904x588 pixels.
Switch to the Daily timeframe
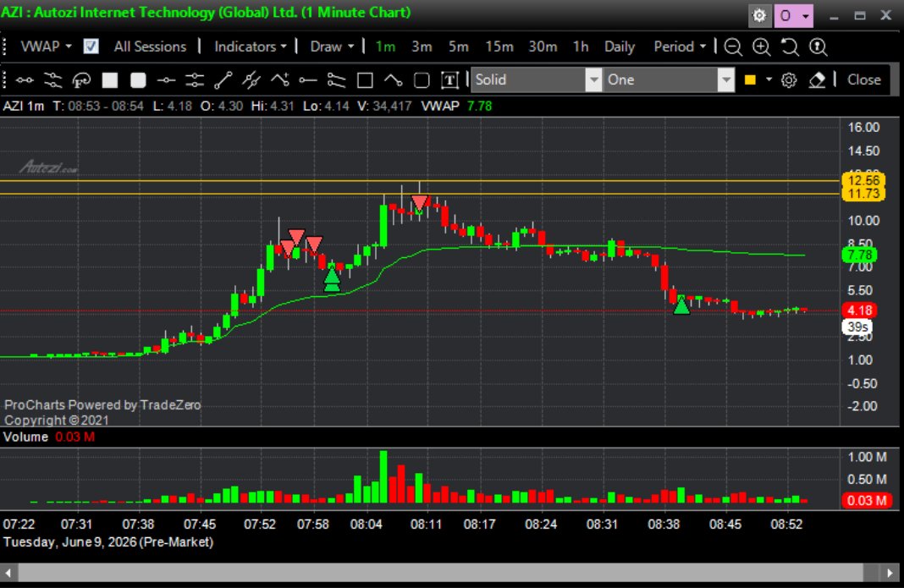[x=620, y=47]
